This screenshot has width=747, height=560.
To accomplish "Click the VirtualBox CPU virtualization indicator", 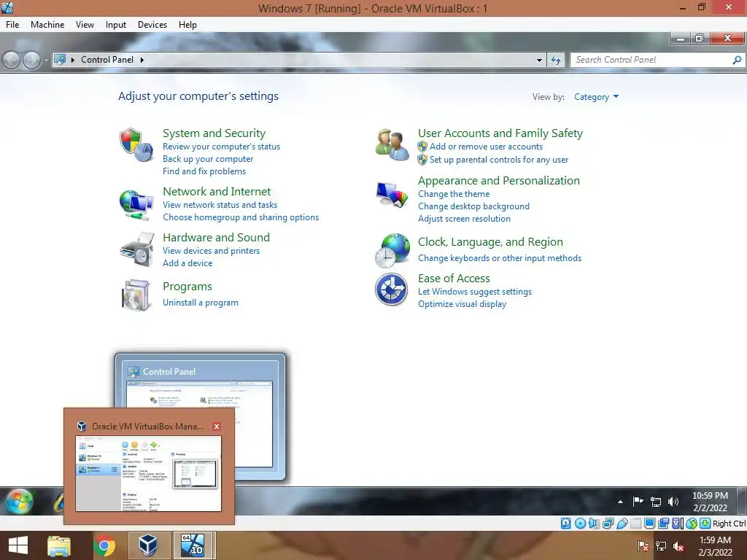I will tap(678, 524).
